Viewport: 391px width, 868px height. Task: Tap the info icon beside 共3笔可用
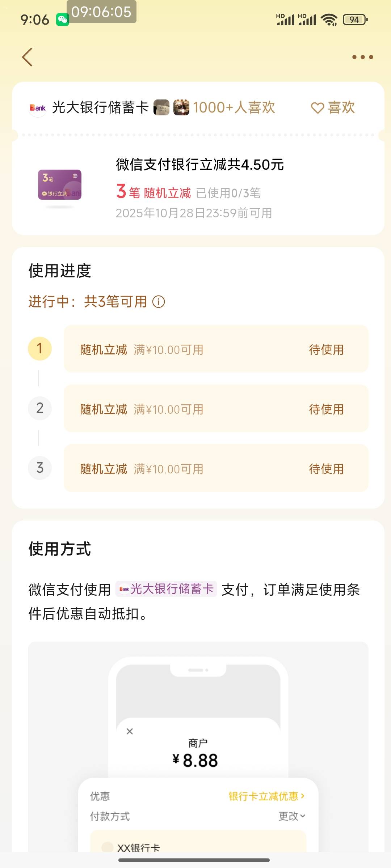coord(159,302)
